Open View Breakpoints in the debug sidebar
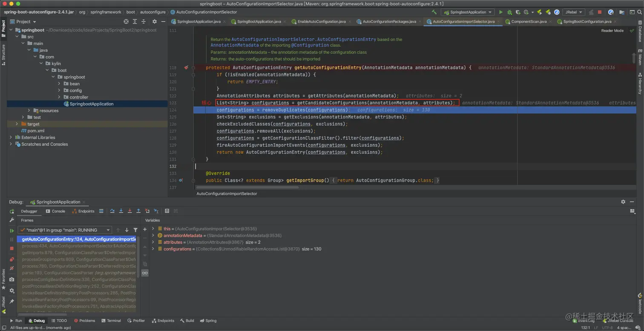 pyautogui.click(x=12, y=259)
